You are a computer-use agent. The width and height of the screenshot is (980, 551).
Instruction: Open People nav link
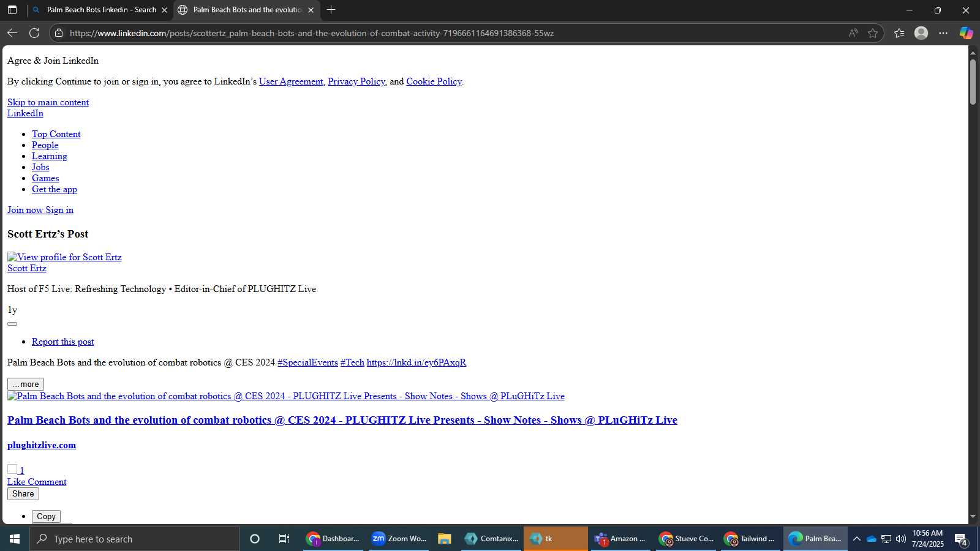(x=45, y=145)
